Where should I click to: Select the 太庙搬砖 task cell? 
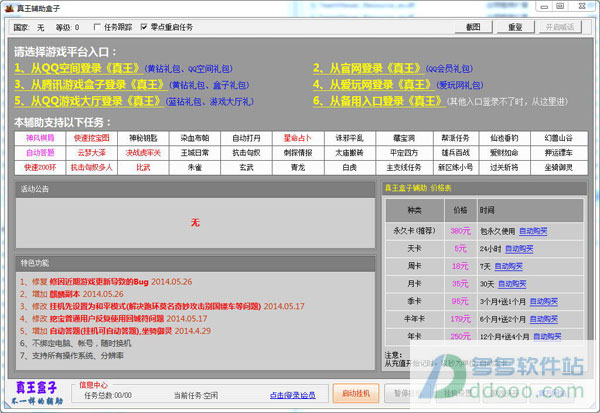pos(349,153)
